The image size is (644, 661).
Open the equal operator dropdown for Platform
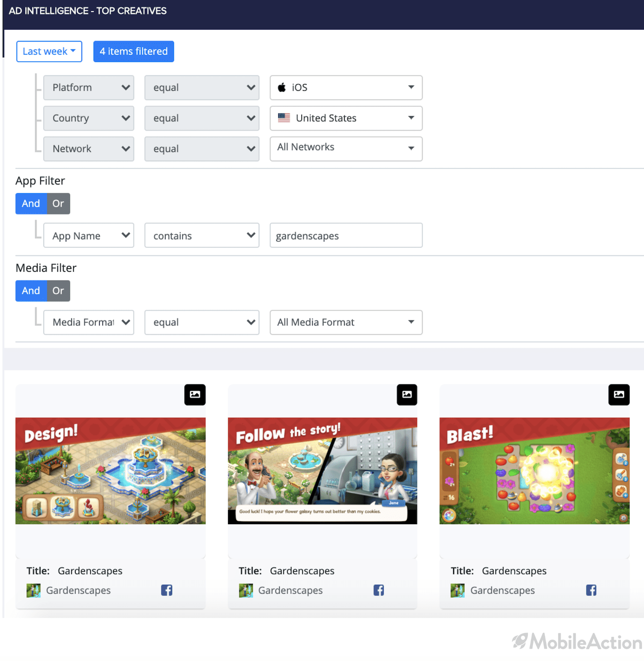(x=202, y=87)
